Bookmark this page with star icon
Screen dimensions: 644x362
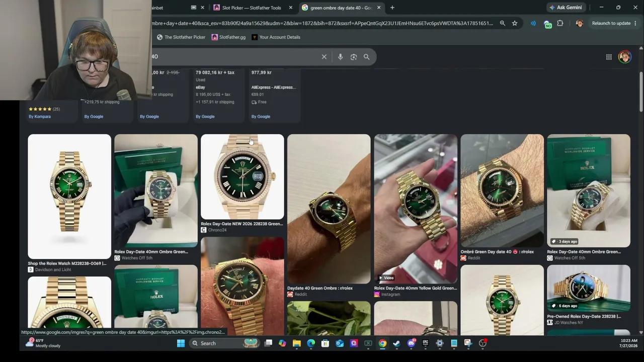pos(515,23)
